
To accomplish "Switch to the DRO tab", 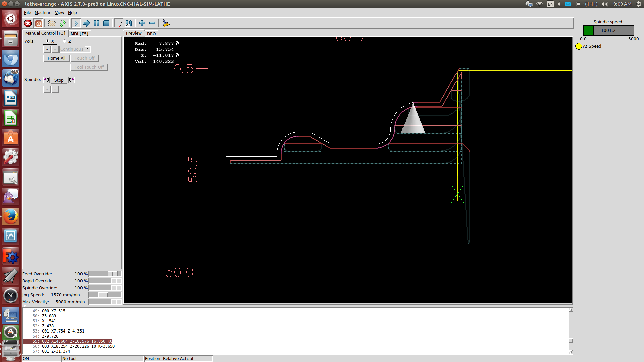I will 151,34.
